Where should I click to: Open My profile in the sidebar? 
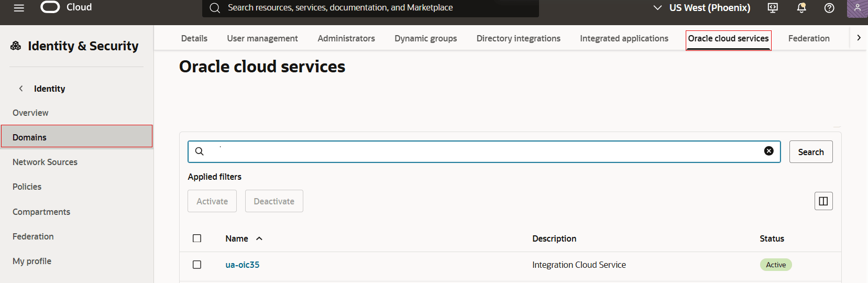pos(32,261)
